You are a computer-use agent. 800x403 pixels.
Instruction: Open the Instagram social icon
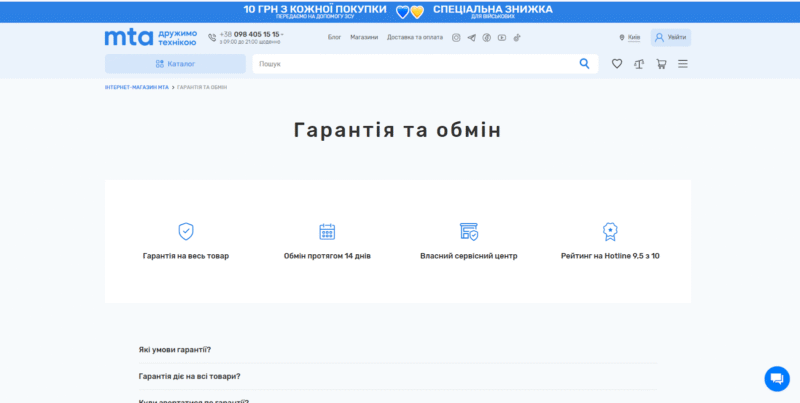pyautogui.click(x=456, y=37)
